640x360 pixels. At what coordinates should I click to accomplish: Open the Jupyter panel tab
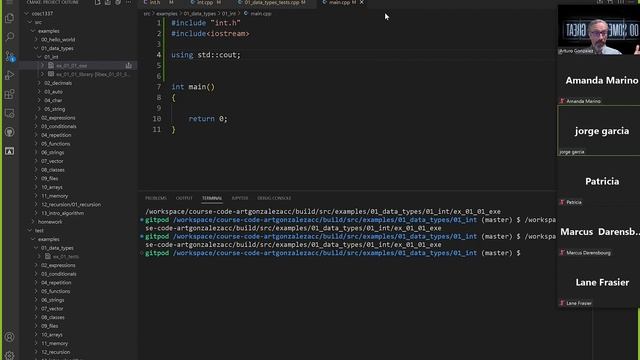pyautogui.click(x=240, y=198)
